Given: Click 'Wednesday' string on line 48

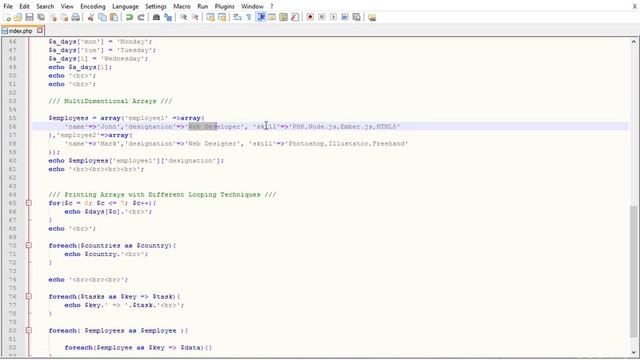Looking at the screenshot, I should click(123, 59).
